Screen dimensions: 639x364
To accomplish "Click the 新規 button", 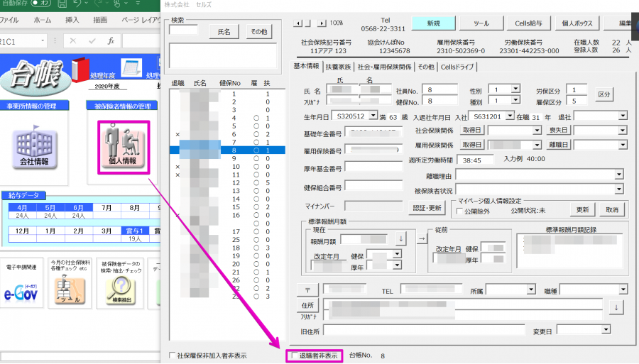I will click(x=433, y=23).
